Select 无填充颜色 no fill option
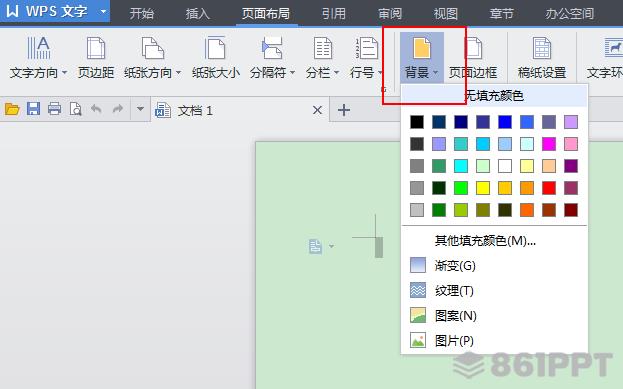The image size is (623, 389). coord(494,96)
